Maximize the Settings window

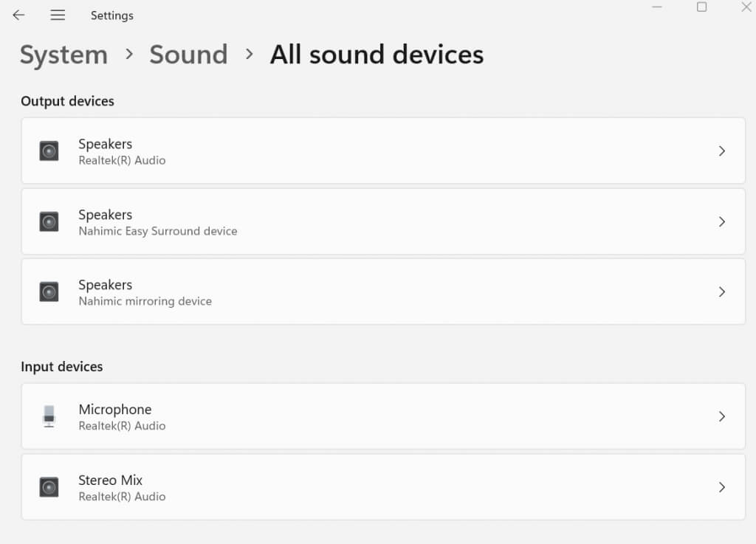pyautogui.click(x=701, y=7)
